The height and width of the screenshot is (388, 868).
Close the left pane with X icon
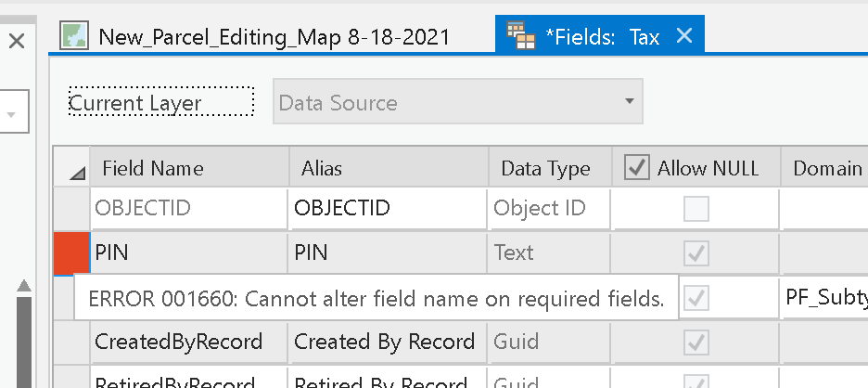pos(17,41)
